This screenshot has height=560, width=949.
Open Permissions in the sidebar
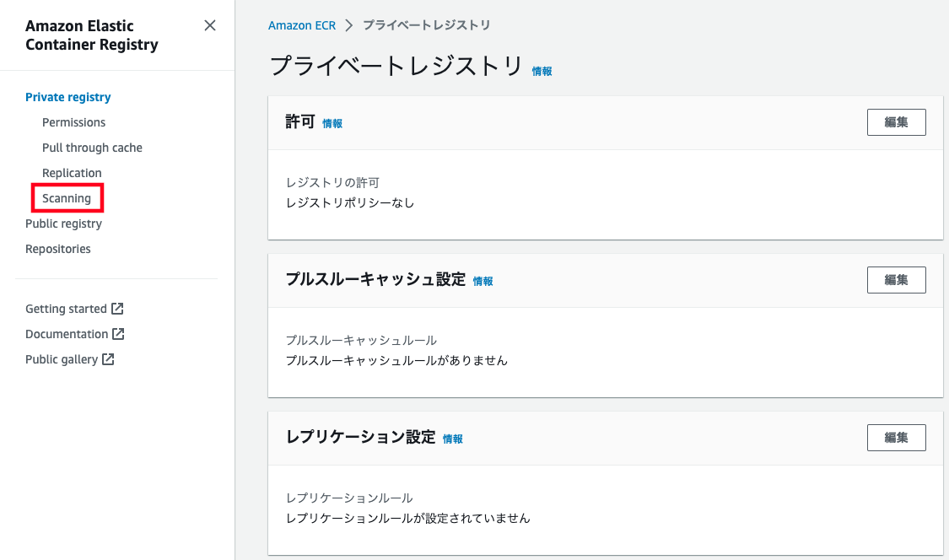pyautogui.click(x=73, y=122)
